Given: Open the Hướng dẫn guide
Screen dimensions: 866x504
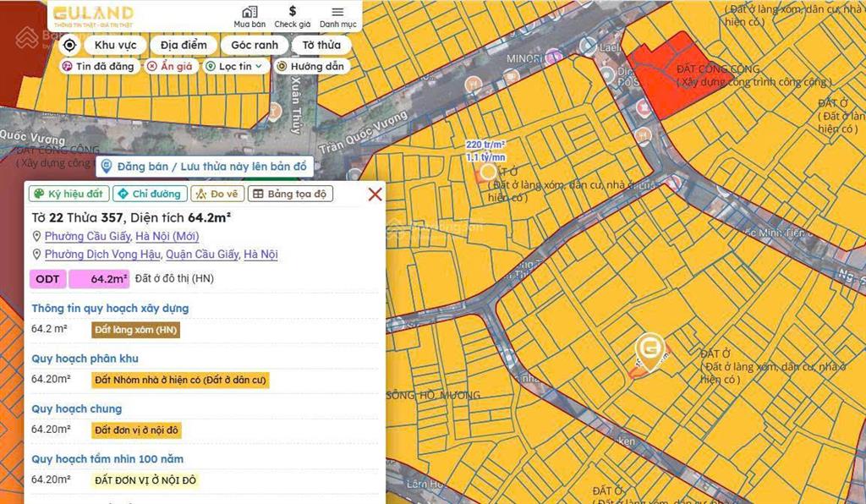Looking at the screenshot, I should (311, 66).
